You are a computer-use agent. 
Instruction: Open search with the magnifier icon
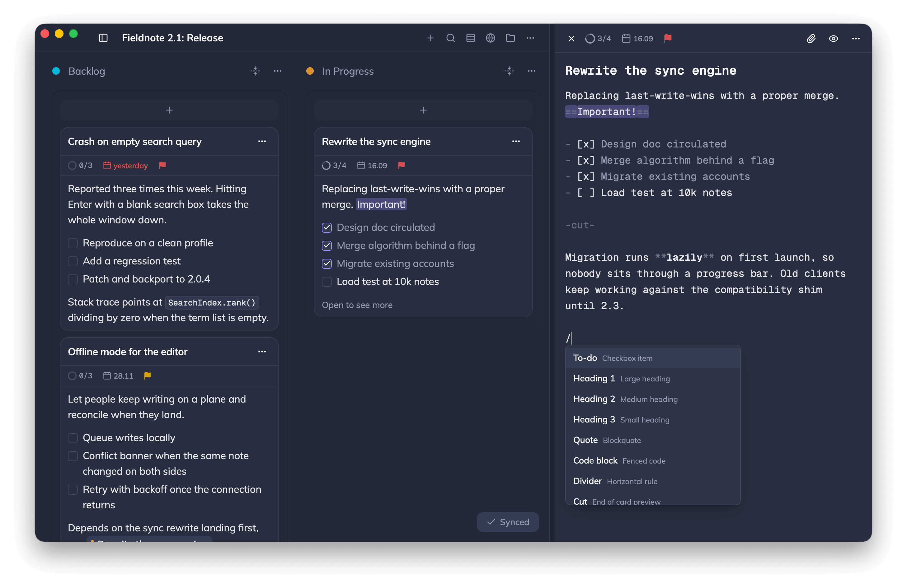(x=450, y=38)
